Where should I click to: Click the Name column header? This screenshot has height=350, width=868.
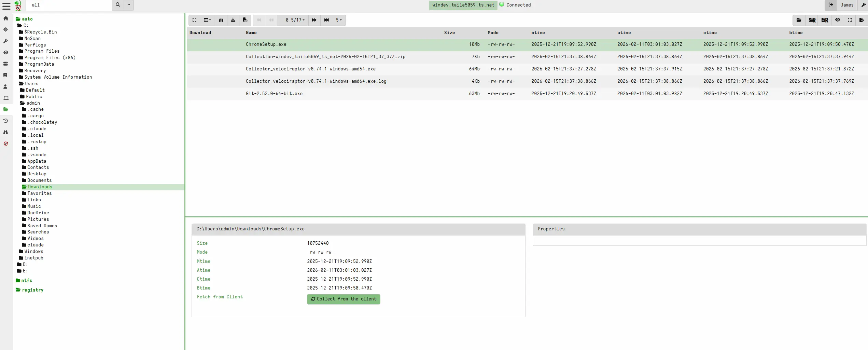pos(251,33)
